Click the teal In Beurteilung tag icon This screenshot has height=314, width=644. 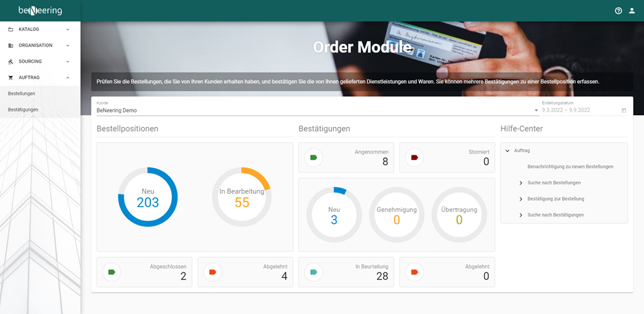click(313, 272)
